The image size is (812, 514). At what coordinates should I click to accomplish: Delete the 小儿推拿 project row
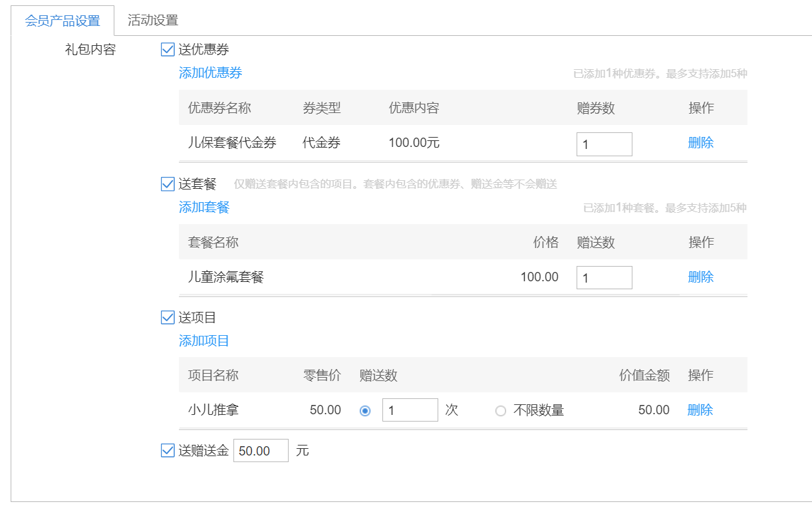tap(700, 410)
